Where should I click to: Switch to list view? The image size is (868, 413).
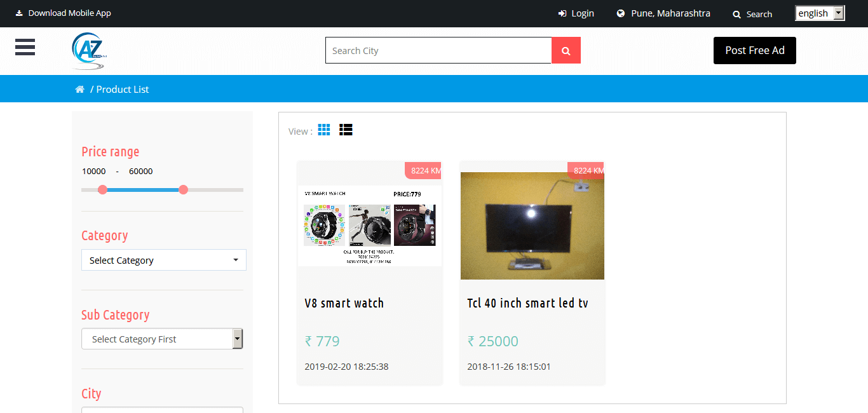(346, 130)
